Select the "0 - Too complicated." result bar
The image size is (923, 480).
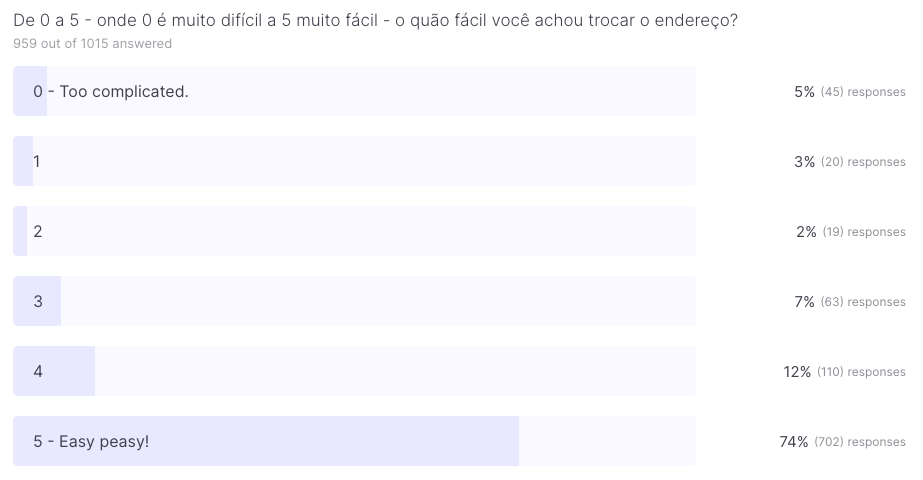[354, 91]
